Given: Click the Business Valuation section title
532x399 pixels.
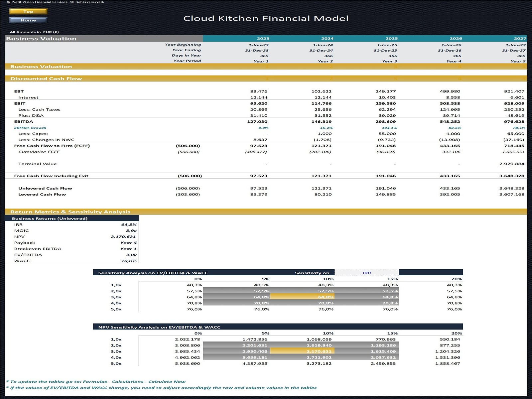Looking at the screenshot, I should point(41,39).
